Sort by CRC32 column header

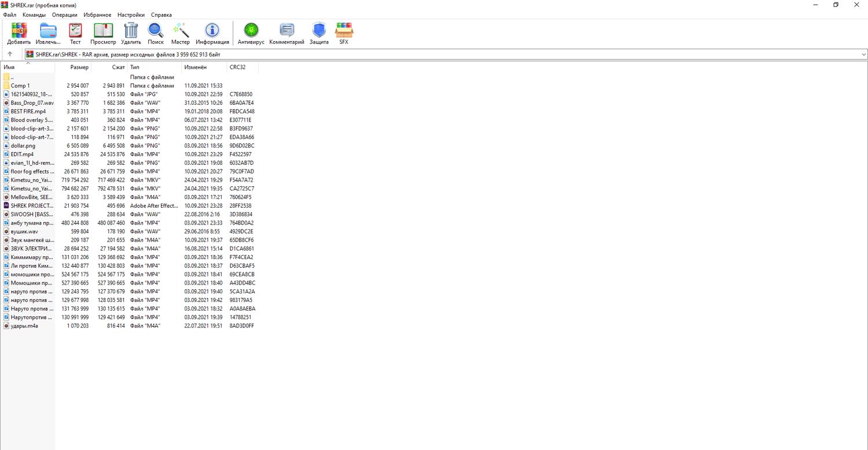pos(242,67)
